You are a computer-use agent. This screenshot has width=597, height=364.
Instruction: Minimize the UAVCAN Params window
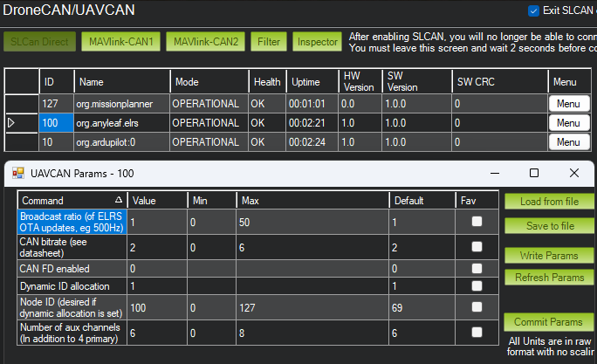click(495, 173)
